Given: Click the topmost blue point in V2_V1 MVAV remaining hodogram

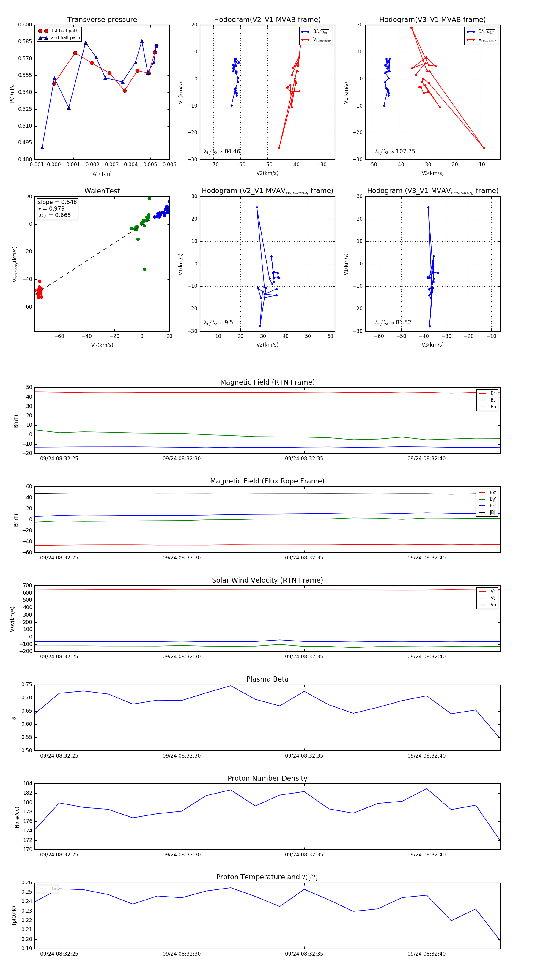Looking at the screenshot, I should [257, 208].
